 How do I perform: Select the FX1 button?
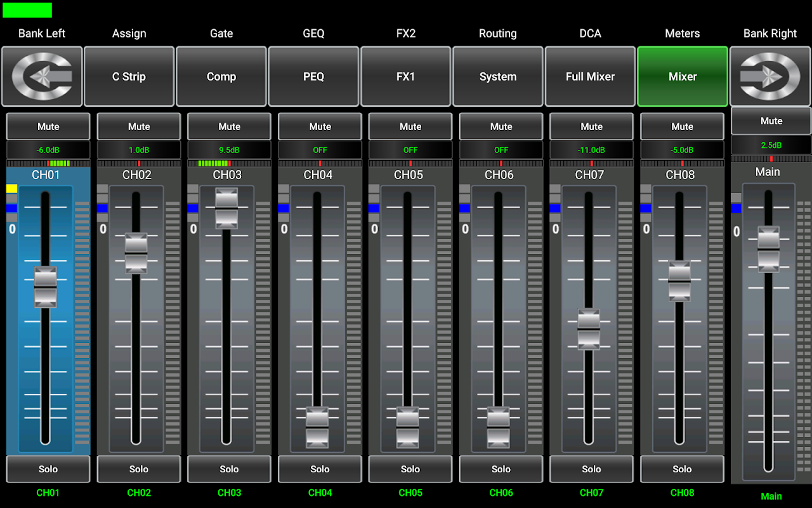click(x=405, y=76)
